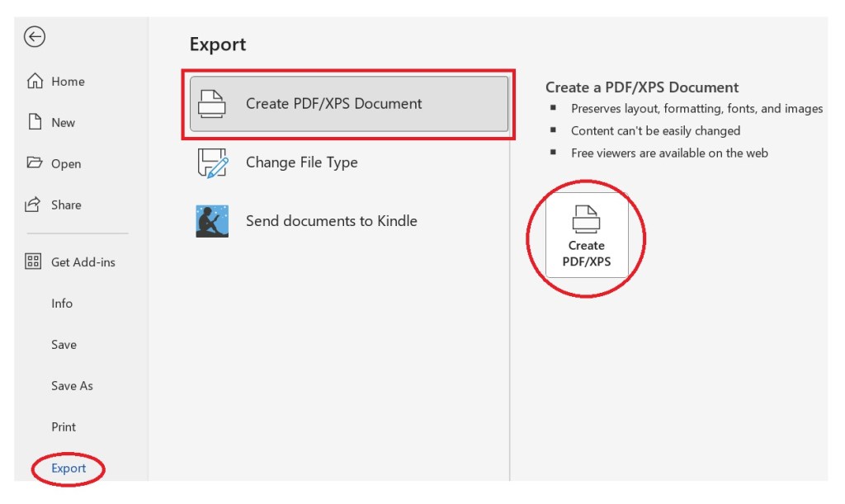
Task: Select the Create PDF/XPS Document option text
Action: (x=333, y=104)
